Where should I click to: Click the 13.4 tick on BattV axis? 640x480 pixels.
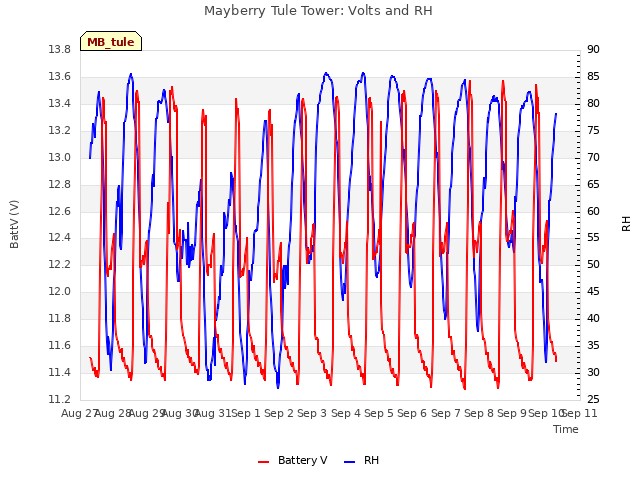(x=60, y=103)
